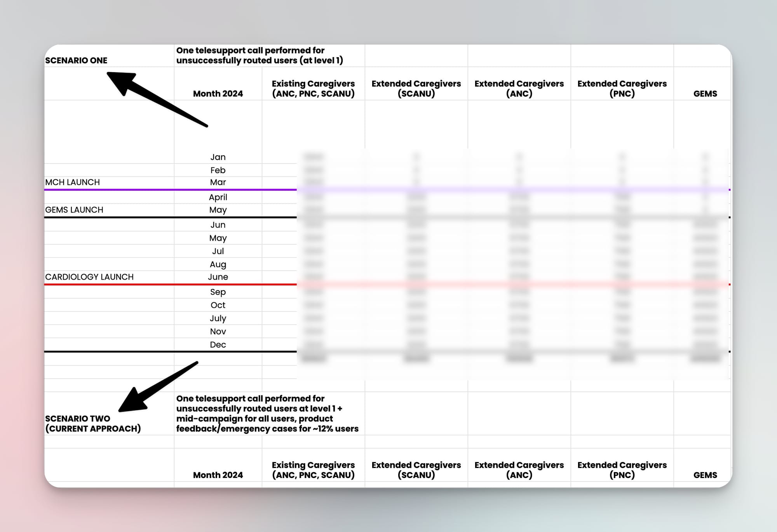Select top Existing Caregivers (ANC, PNC, SCANU) header
The width and height of the screenshot is (777, 532).
pos(313,89)
